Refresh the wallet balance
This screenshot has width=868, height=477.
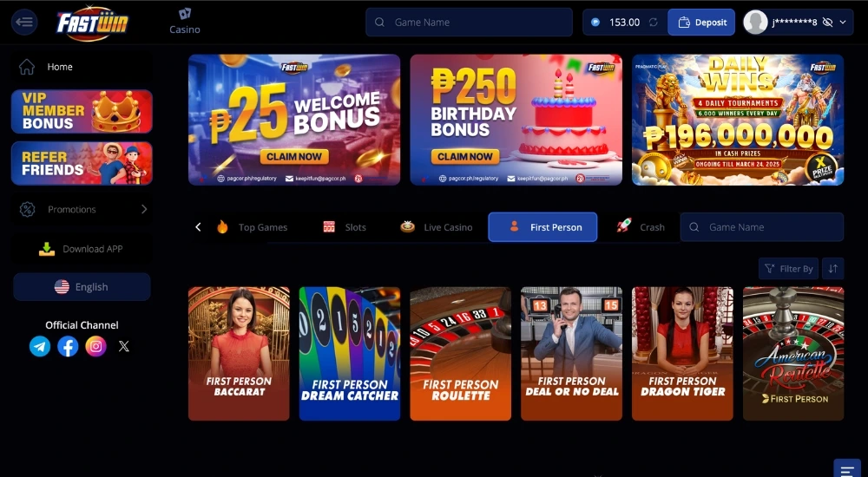654,23
